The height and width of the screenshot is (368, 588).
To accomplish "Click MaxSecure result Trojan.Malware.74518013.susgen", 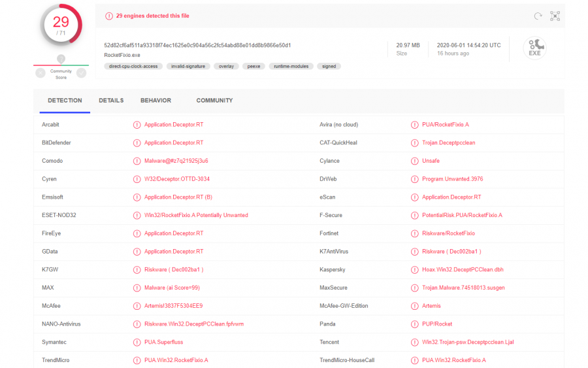I will [463, 288].
